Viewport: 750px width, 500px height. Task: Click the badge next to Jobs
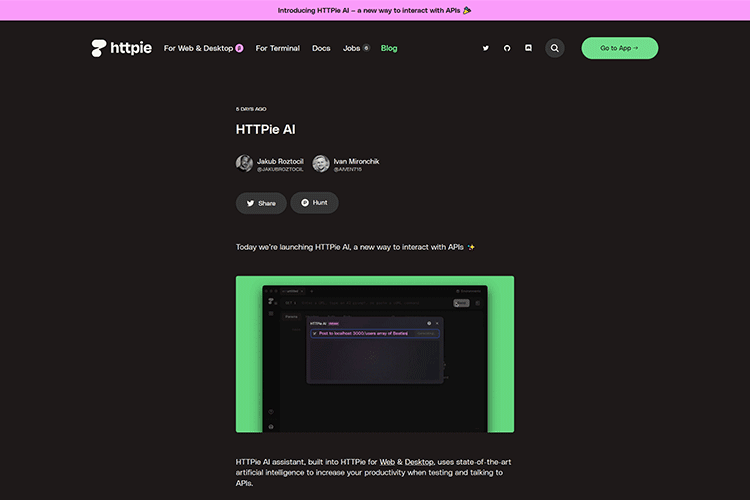pyautogui.click(x=366, y=48)
